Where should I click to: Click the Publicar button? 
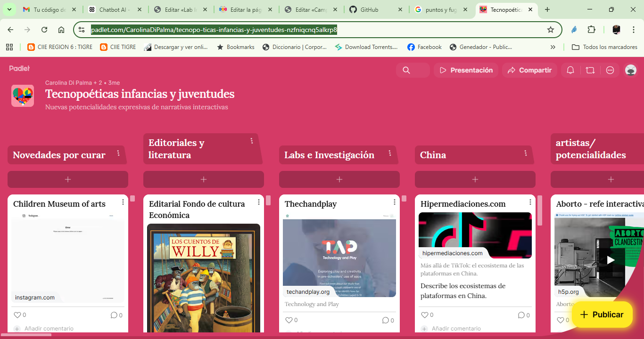click(602, 314)
